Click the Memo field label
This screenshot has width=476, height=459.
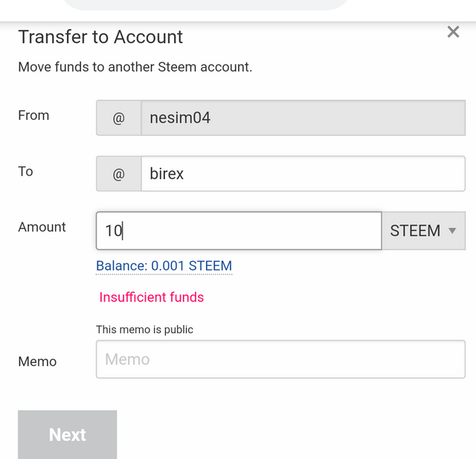coord(37,362)
